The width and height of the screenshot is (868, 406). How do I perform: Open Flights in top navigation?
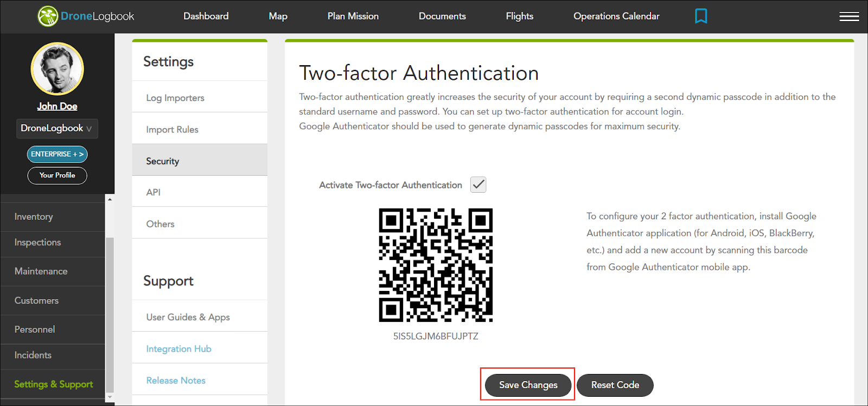click(520, 16)
